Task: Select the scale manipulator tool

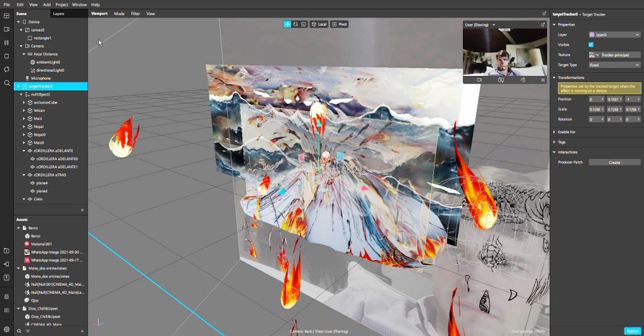Action: [x=304, y=24]
